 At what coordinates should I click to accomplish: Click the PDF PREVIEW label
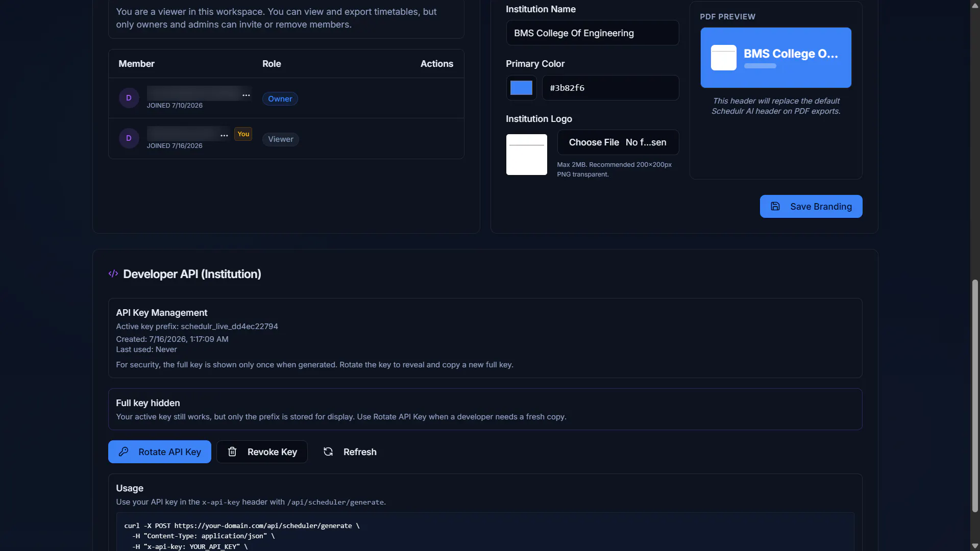coord(727,17)
